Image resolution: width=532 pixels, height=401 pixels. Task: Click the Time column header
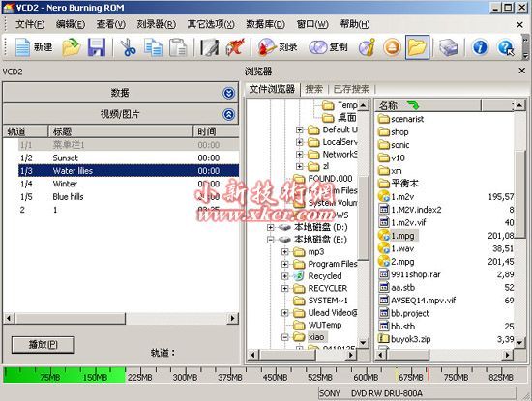click(x=216, y=131)
